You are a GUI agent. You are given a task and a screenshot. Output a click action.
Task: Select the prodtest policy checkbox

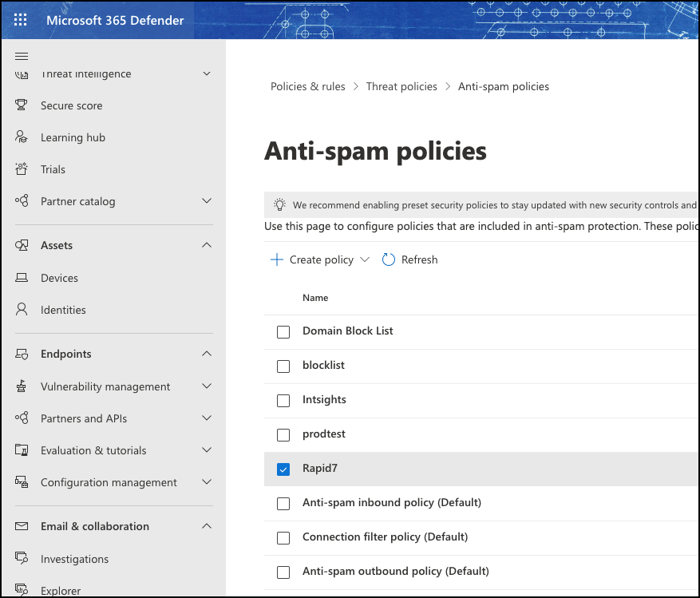(283, 435)
